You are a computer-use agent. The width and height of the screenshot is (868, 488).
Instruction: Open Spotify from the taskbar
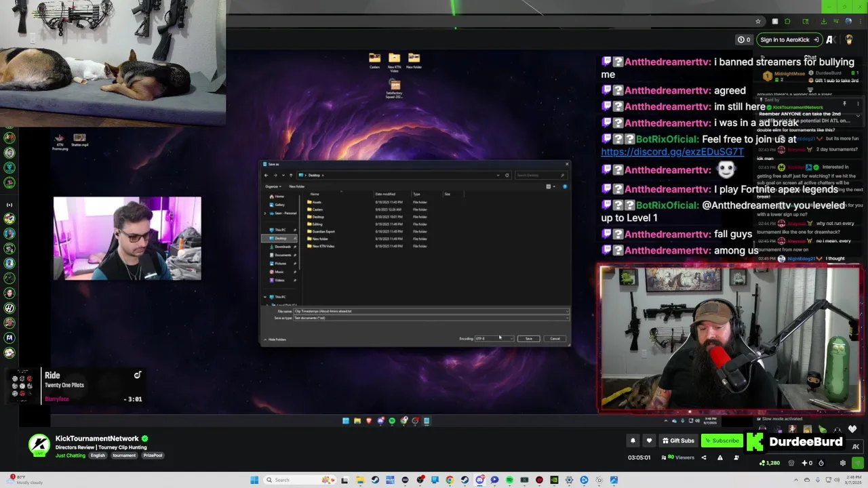pyautogui.click(x=509, y=480)
